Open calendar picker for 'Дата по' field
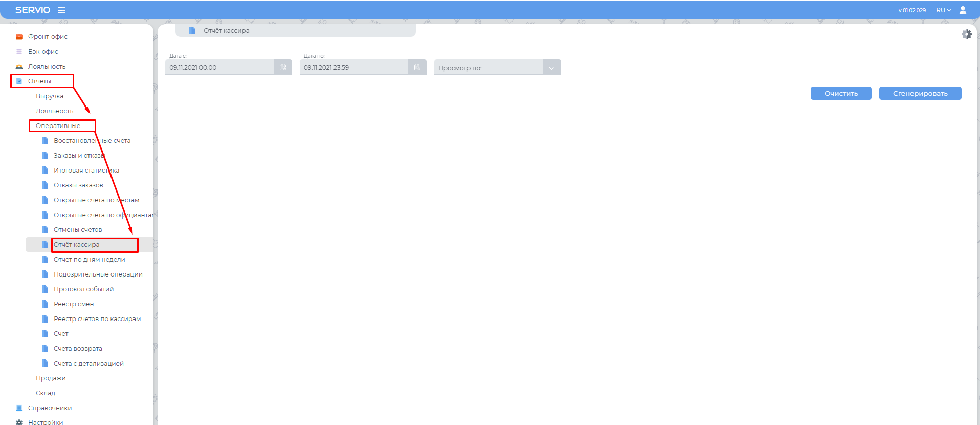This screenshot has width=980, height=425. pyautogui.click(x=417, y=68)
